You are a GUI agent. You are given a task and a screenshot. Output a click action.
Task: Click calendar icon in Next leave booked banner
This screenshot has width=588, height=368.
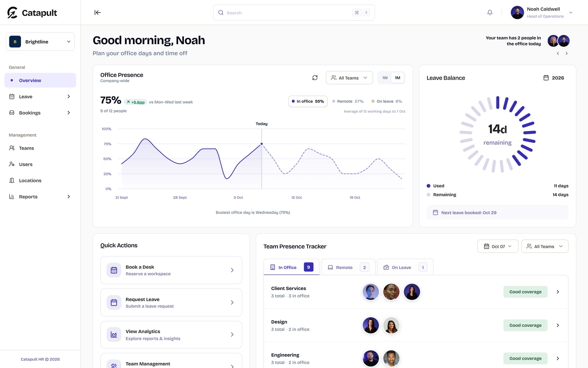point(435,212)
